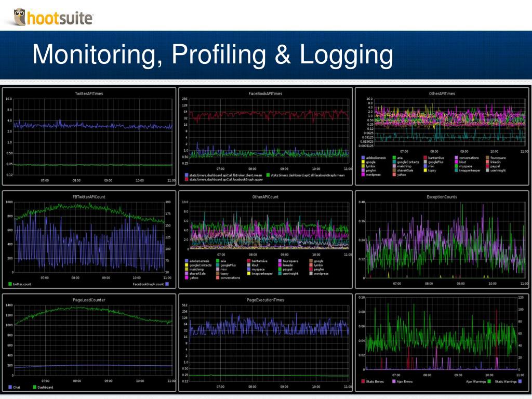
Task: Click yahoo swatch in OtherAPICount legend
Action: [187, 277]
